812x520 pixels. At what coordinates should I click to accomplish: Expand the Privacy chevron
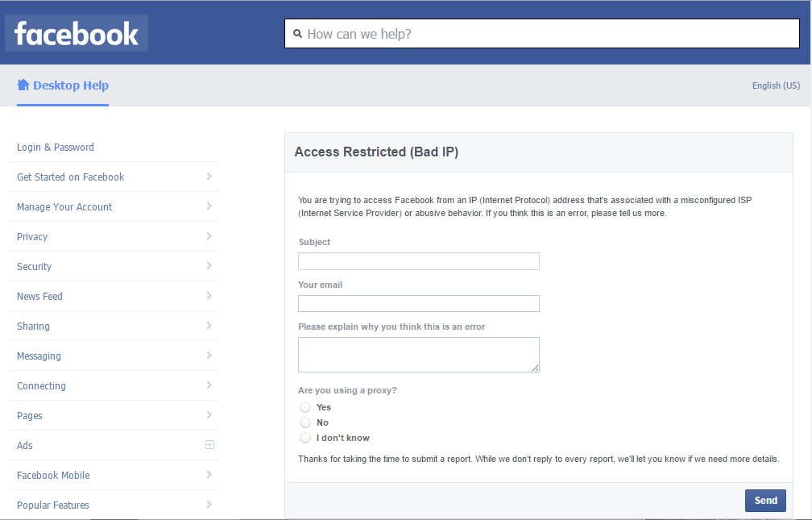tap(209, 236)
